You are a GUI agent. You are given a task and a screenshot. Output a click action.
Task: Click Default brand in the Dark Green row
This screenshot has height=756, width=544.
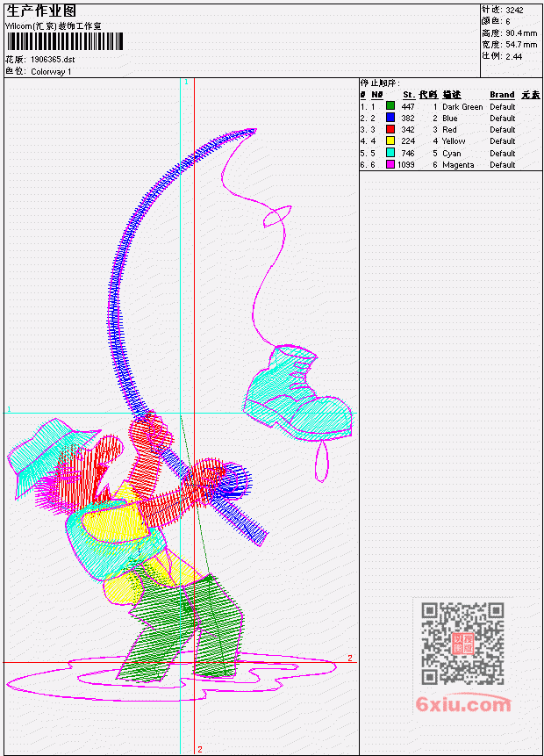point(503,106)
